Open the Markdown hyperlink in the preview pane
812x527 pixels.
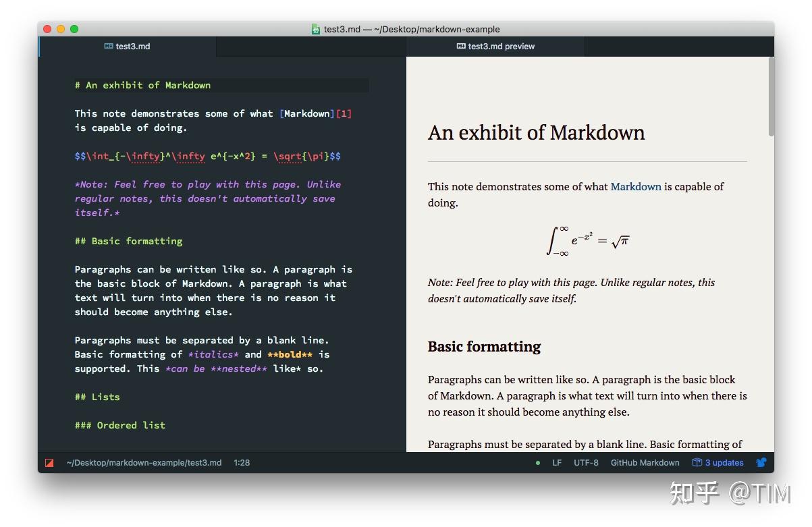tap(635, 186)
